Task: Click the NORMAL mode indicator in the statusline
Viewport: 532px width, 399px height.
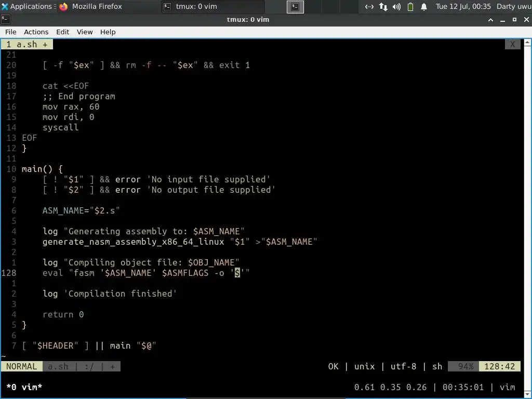Action: point(21,366)
